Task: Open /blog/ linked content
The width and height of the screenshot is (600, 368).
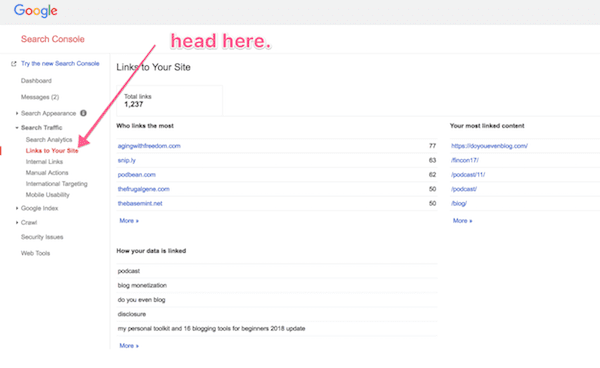Action: click(x=459, y=204)
